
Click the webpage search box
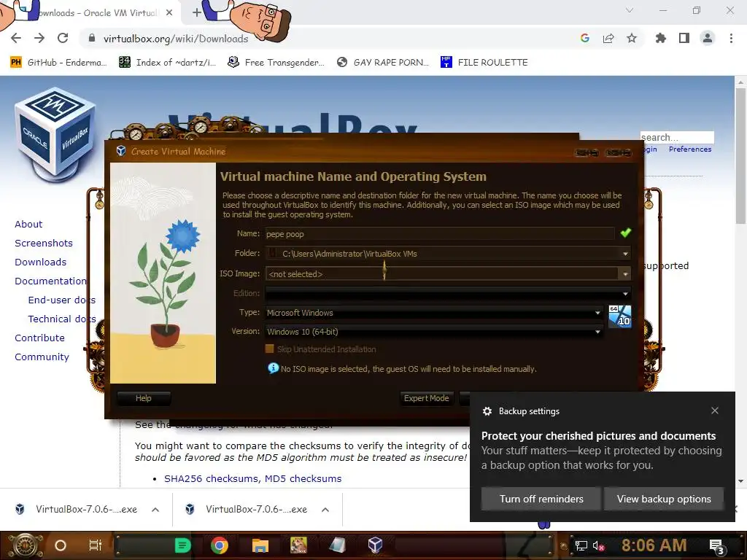point(677,137)
